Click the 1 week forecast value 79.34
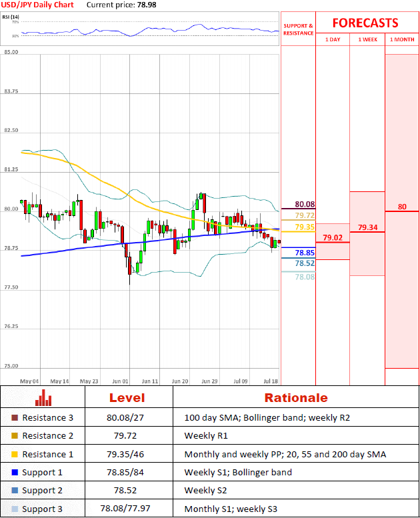420x518 pixels. 367,227
